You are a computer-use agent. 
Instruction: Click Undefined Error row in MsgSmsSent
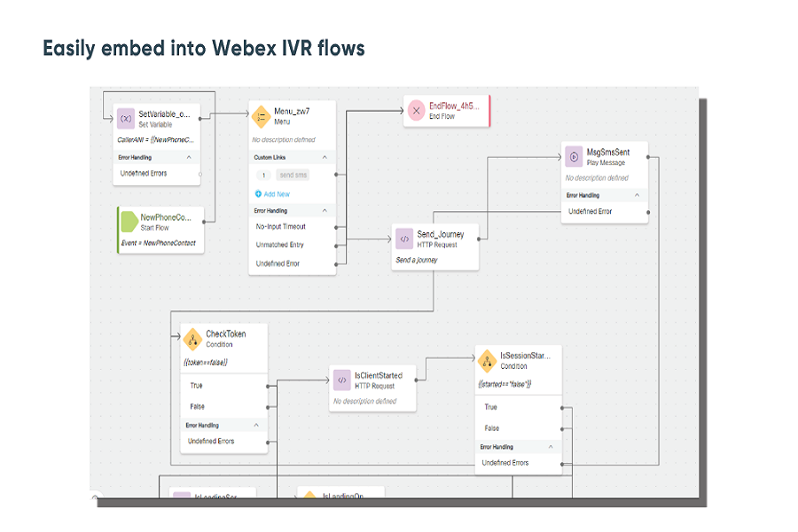coord(605,211)
